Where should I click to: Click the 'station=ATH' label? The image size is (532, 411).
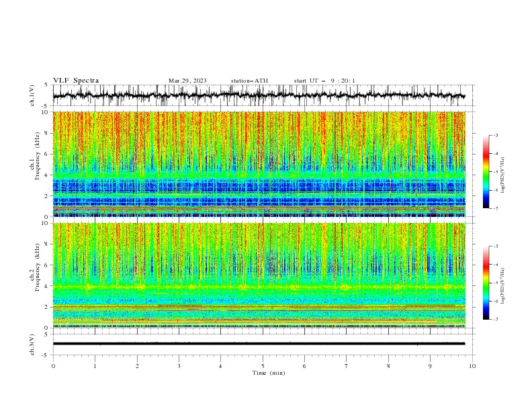point(249,81)
